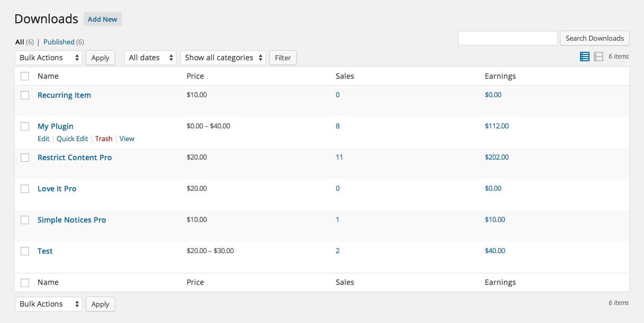Open Show all categories dropdown

point(223,58)
